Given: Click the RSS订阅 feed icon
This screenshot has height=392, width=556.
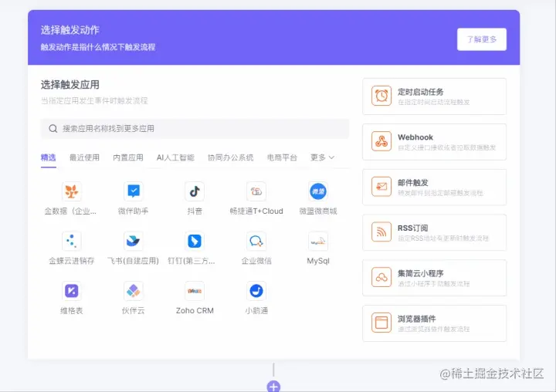Looking at the screenshot, I should point(381,231).
